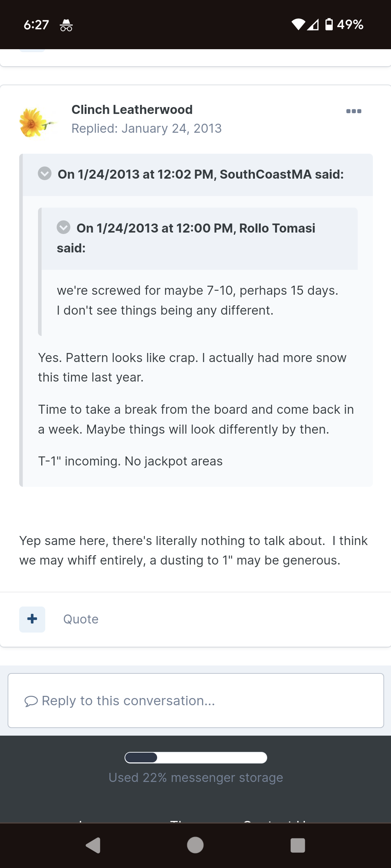Open the Replied January 24, 2013 timestamp
391x868 pixels.
click(x=146, y=128)
